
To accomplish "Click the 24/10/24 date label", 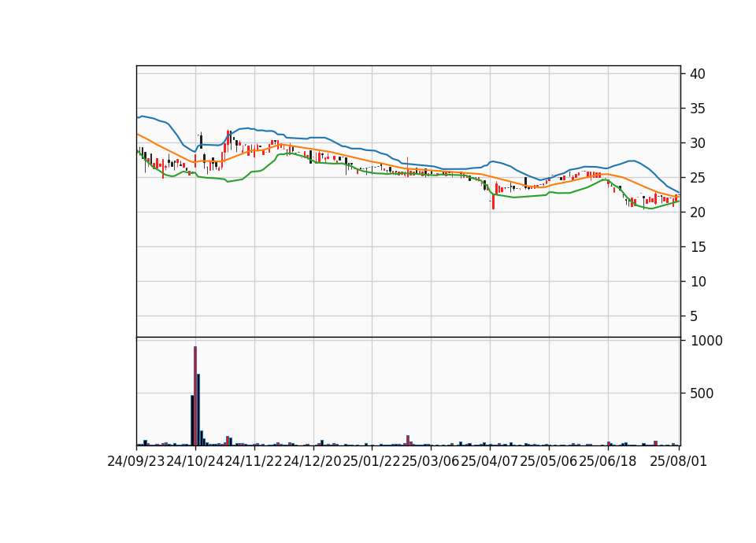I will 195,462.
